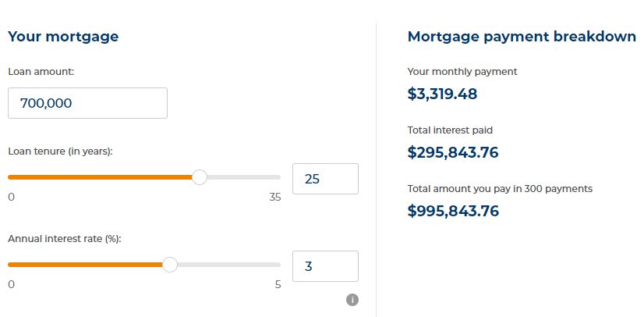The height and width of the screenshot is (317, 644).
Task: Click the Your mortgage heading
Action: [63, 37]
